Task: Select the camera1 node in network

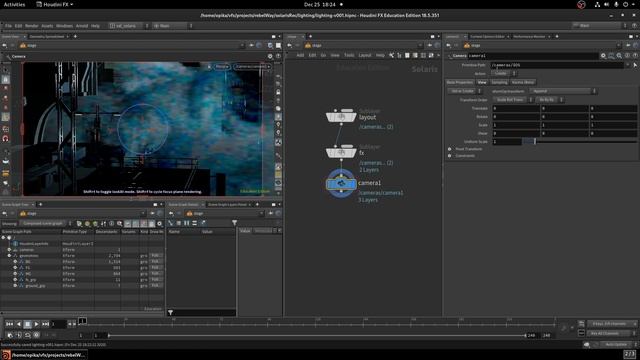Action: click(x=341, y=184)
